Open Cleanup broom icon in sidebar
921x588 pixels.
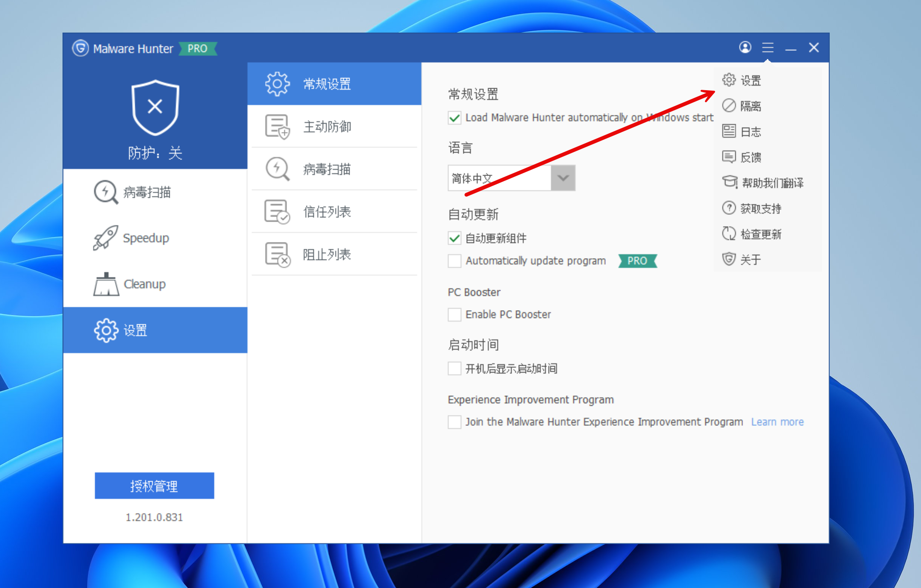point(106,284)
